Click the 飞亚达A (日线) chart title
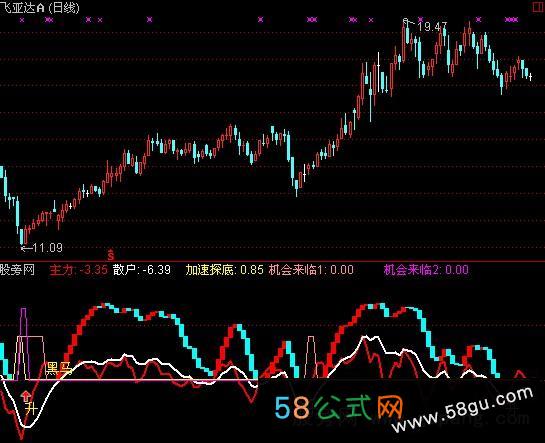 [40, 8]
